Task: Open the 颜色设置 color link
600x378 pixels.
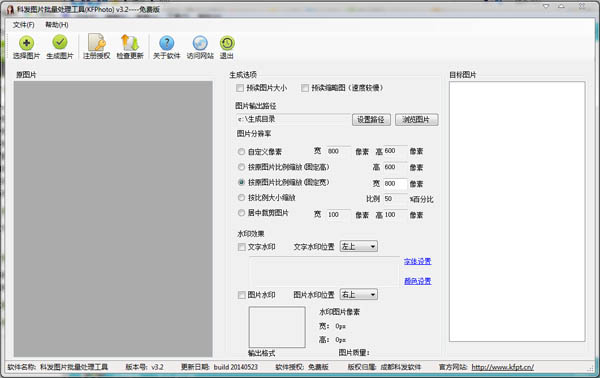Action: coord(417,281)
